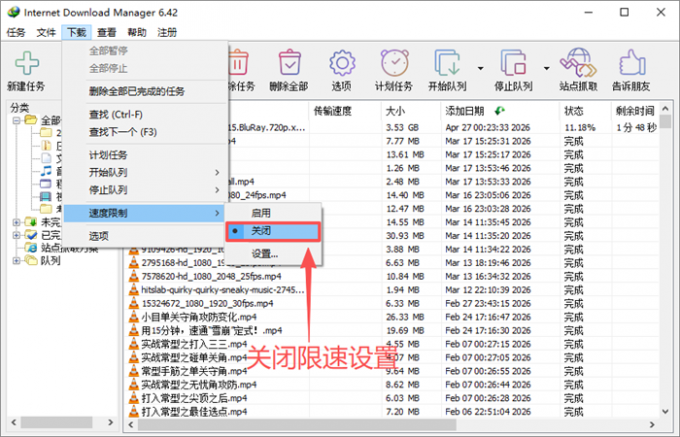Screen dimensions: 680x437
Task: Select the document category icon in tree
Action: (x=46, y=158)
